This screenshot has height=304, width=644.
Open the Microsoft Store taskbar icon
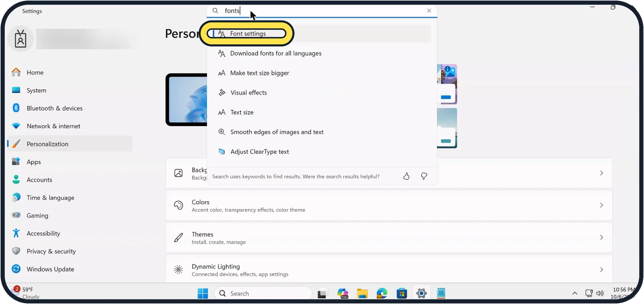pyautogui.click(x=402, y=293)
